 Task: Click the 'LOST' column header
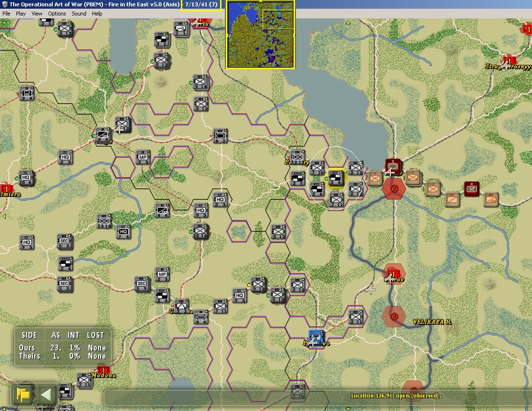[x=96, y=335]
